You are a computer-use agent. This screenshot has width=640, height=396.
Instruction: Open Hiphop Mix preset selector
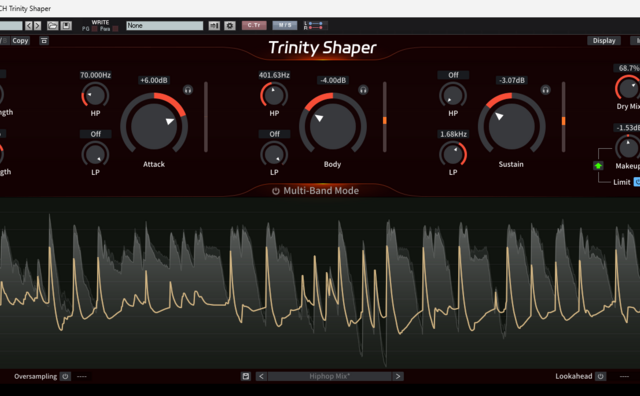coord(329,376)
